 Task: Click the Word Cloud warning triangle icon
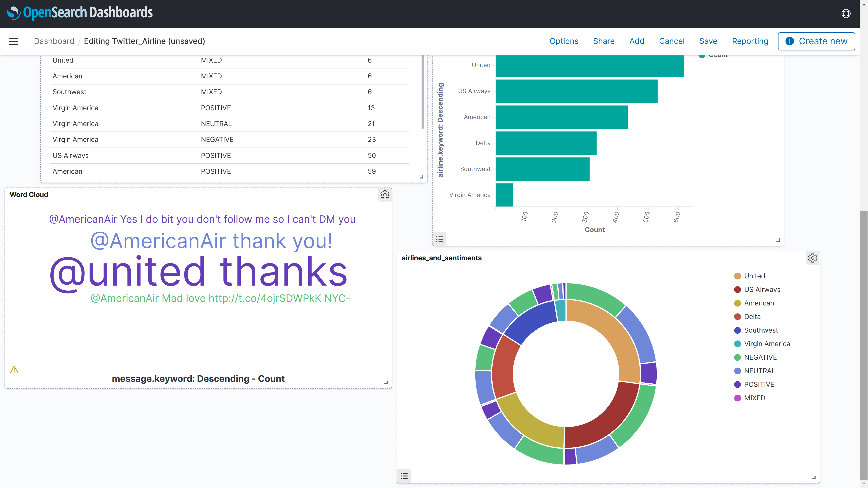tap(14, 370)
